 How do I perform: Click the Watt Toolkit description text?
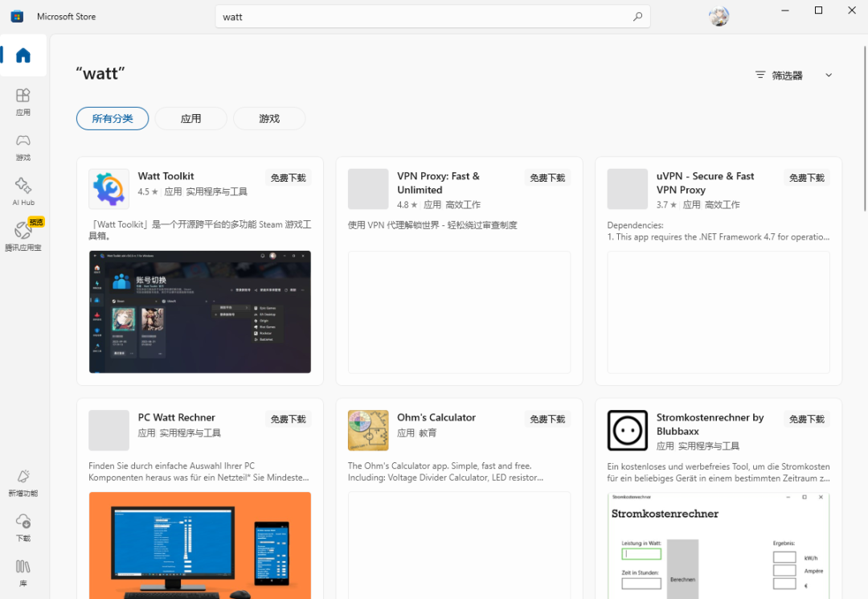coord(200,230)
